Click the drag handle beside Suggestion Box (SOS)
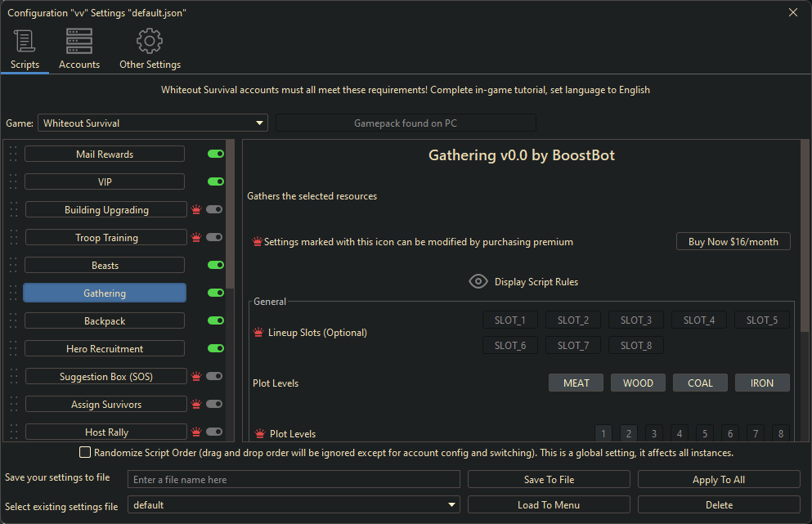 13,376
